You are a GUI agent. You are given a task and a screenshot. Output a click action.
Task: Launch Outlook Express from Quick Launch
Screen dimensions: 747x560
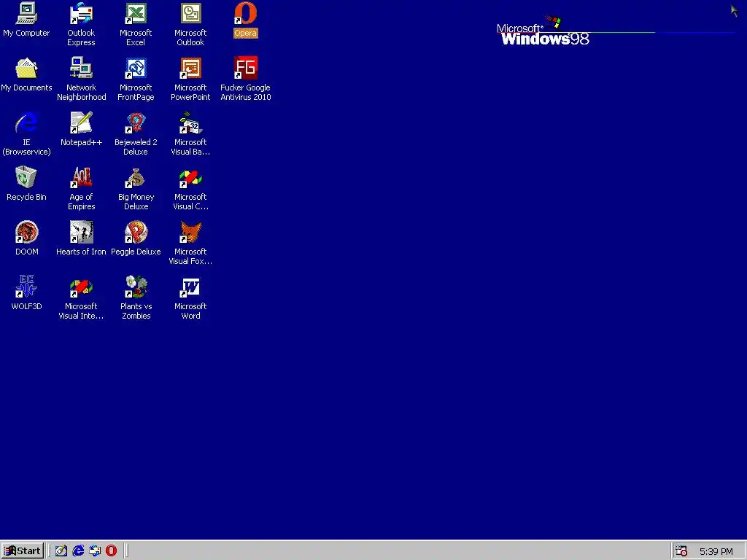tap(95, 551)
